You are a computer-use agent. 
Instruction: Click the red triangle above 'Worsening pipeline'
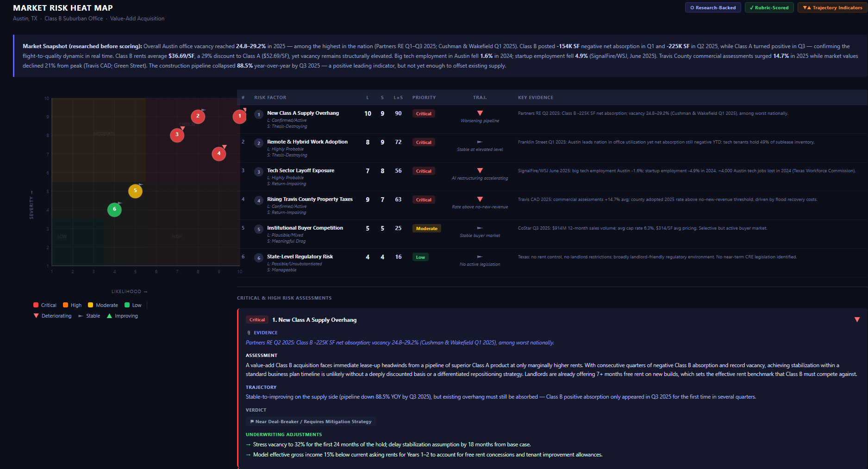click(480, 113)
